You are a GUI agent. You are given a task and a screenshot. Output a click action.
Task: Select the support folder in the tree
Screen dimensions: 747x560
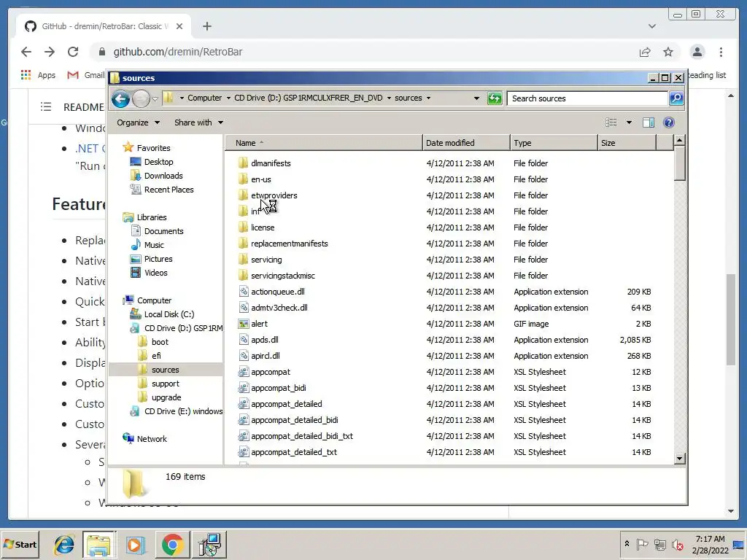pos(166,384)
